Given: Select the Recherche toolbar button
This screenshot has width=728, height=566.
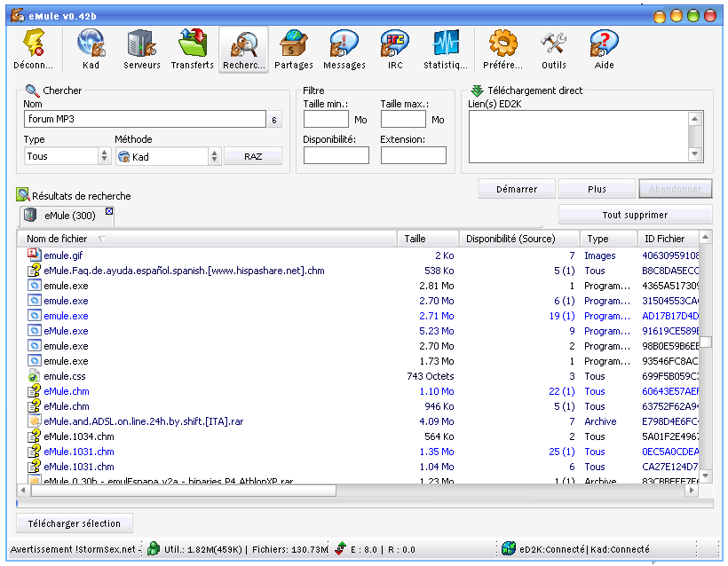Looking at the screenshot, I should (244, 49).
